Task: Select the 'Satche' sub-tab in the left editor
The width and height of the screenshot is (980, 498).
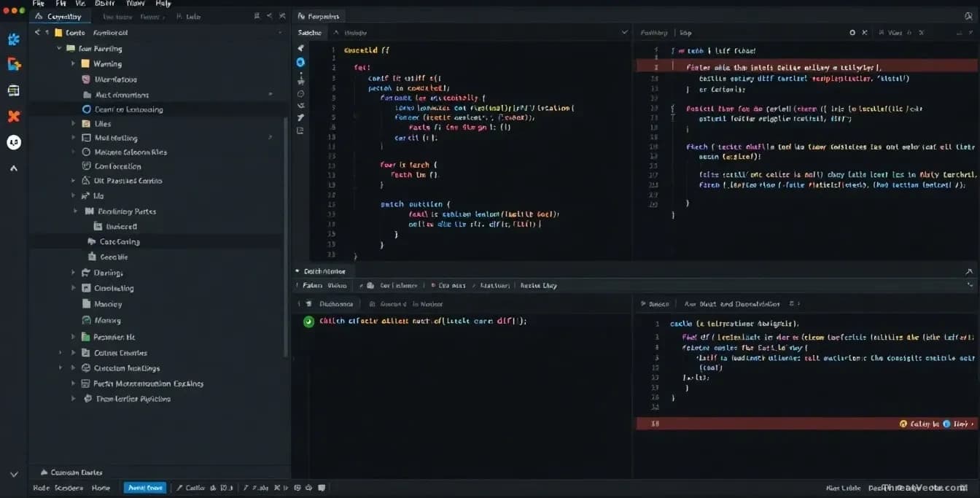Action: (x=310, y=33)
